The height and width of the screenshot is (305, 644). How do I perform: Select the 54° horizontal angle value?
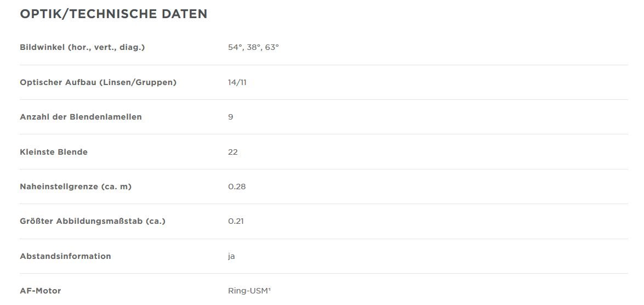235,47
